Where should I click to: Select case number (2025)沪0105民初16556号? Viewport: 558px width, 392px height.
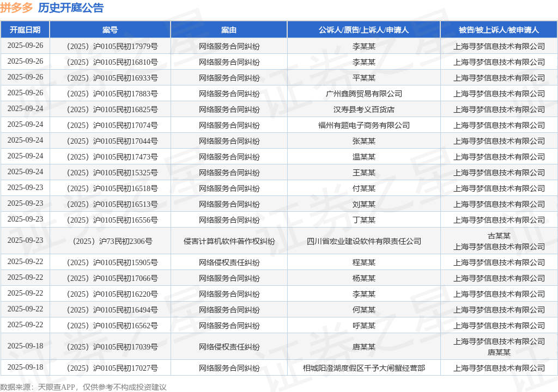pos(112,220)
